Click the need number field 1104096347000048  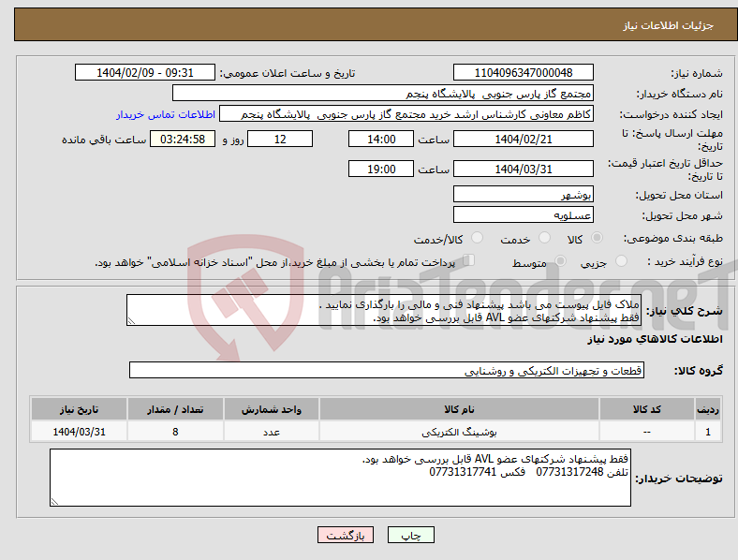(523, 72)
